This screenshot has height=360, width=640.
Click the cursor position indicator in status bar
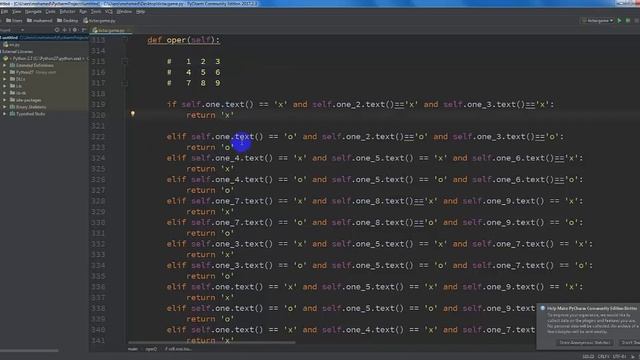[588, 356]
